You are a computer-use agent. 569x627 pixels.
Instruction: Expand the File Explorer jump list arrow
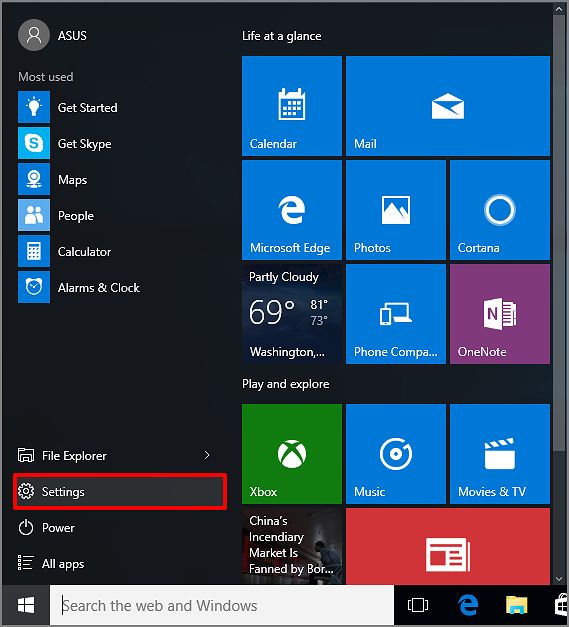(207, 455)
